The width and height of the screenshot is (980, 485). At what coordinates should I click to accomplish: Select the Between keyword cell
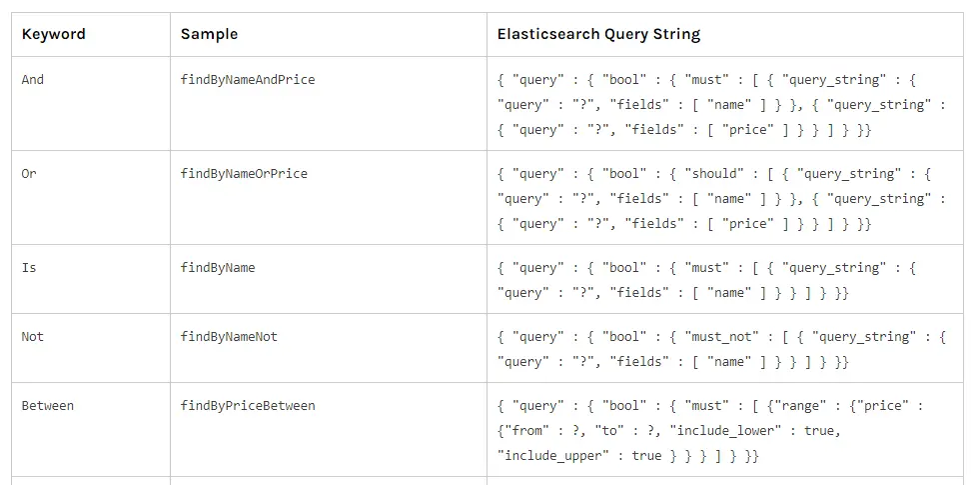pos(48,405)
